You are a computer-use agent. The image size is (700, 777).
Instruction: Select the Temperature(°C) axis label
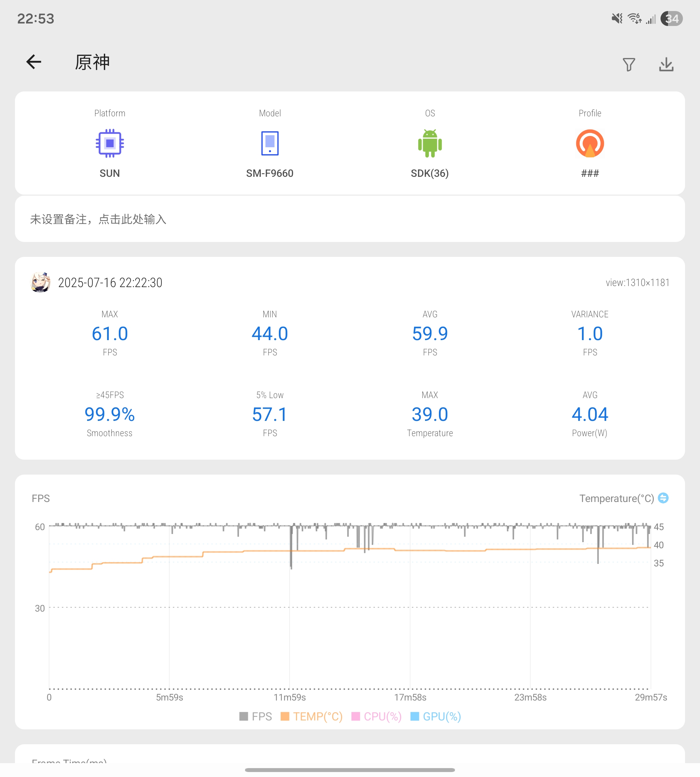pyautogui.click(x=616, y=498)
